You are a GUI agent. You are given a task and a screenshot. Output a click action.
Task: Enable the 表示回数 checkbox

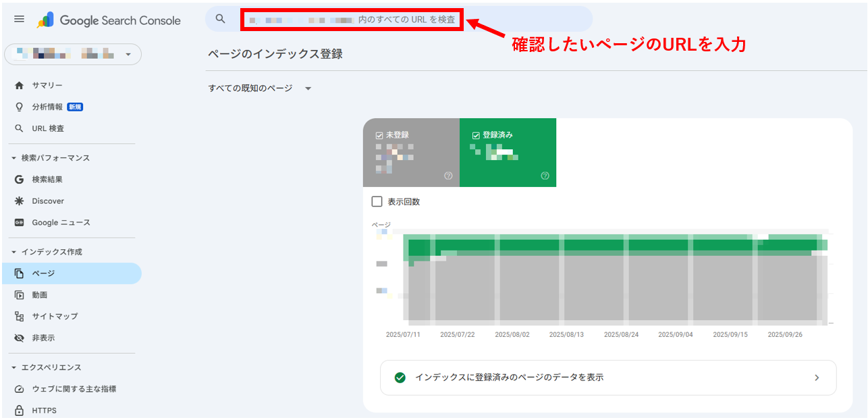coord(377,202)
